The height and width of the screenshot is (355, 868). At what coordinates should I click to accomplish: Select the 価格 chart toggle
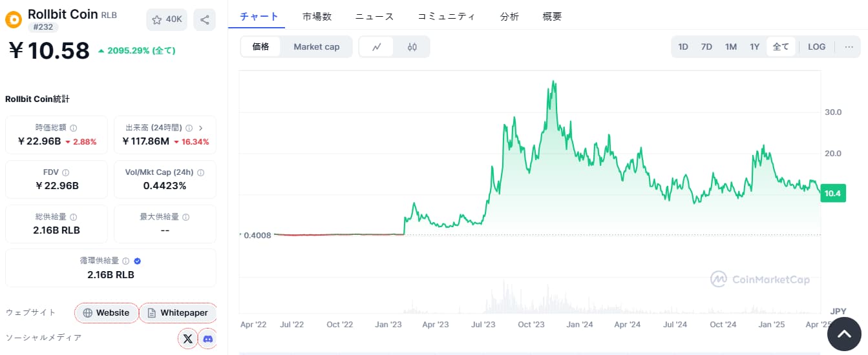coord(260,46)
